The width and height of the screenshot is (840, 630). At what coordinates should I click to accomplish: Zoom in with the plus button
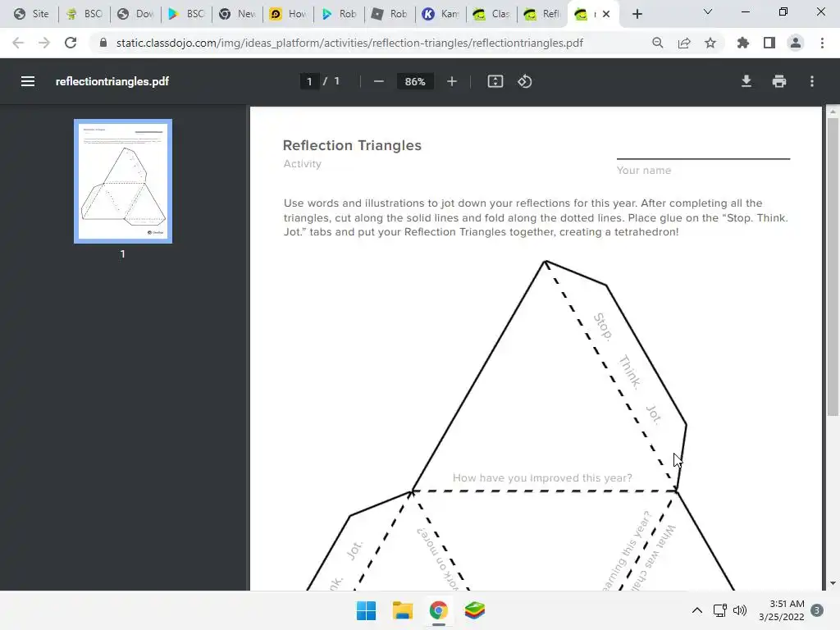tap(452, 81)
